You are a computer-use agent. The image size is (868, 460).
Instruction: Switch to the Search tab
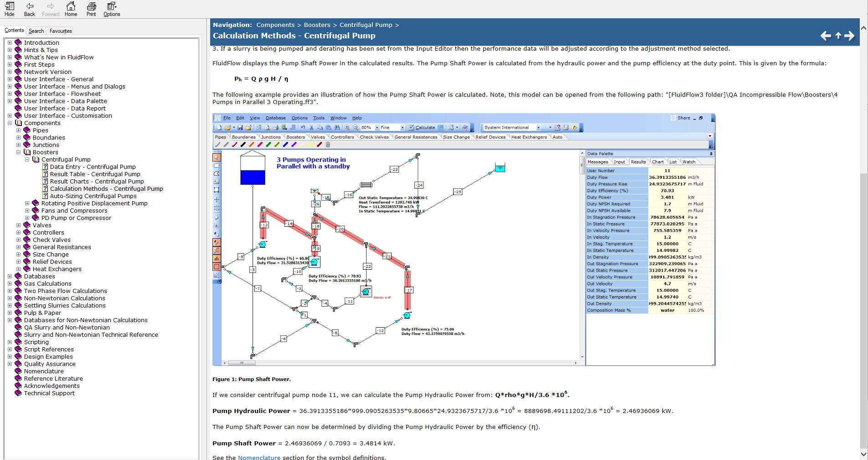36,31
